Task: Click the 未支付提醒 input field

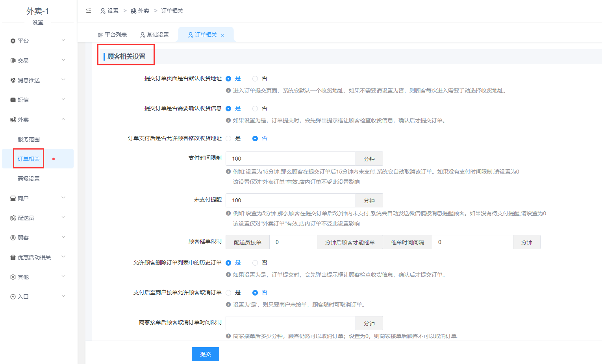Action: (291, 200)
